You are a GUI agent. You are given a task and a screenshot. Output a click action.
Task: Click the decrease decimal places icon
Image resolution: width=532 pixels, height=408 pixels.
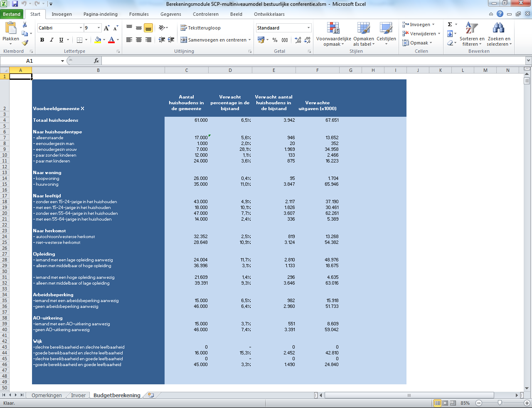pos(308,40)
